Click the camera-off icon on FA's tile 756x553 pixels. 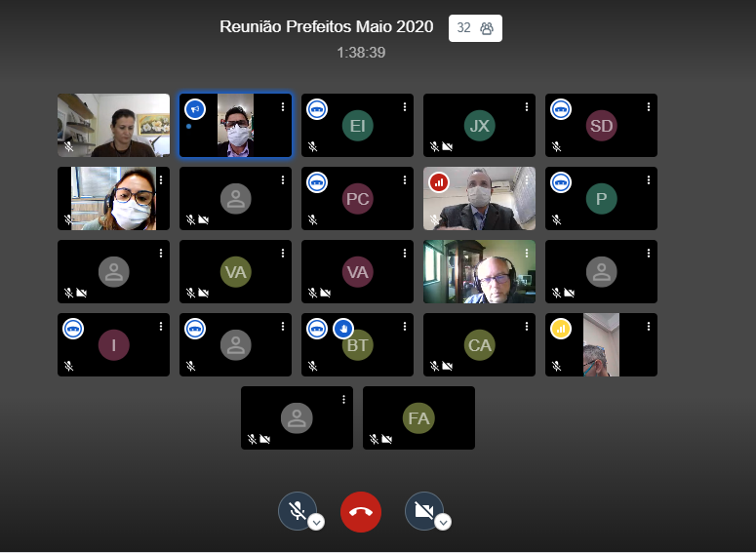[386, 440]
